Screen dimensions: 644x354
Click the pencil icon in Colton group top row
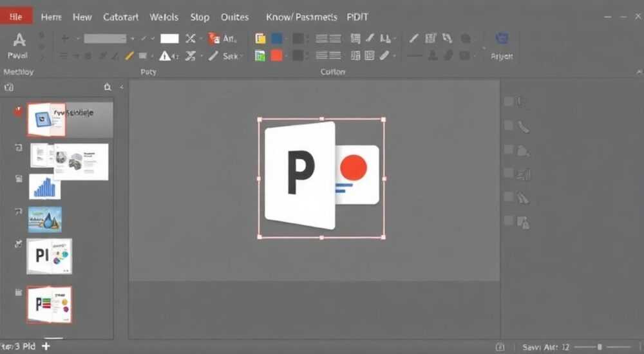[370, 38]
